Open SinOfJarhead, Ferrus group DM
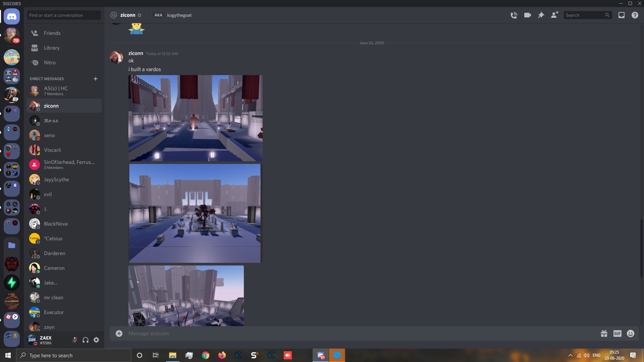The height and width of the screenshot is (362, 644). click(65, 165)
